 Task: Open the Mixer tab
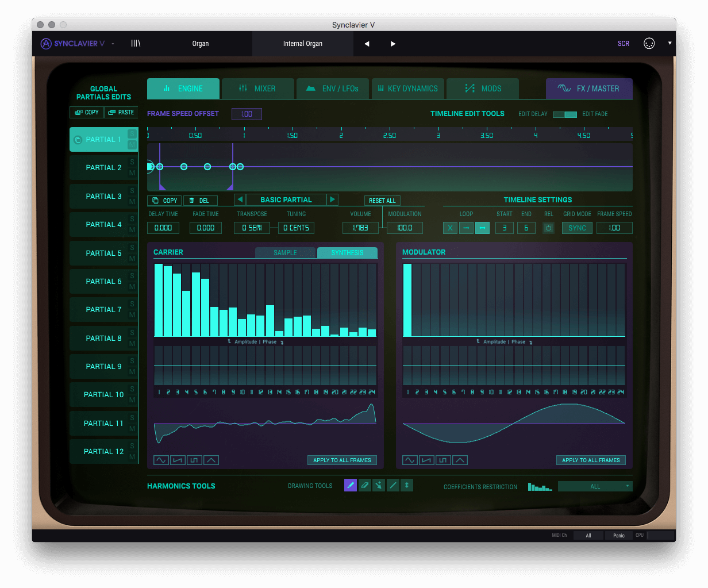pyautogui.click(x=258, y=89)
